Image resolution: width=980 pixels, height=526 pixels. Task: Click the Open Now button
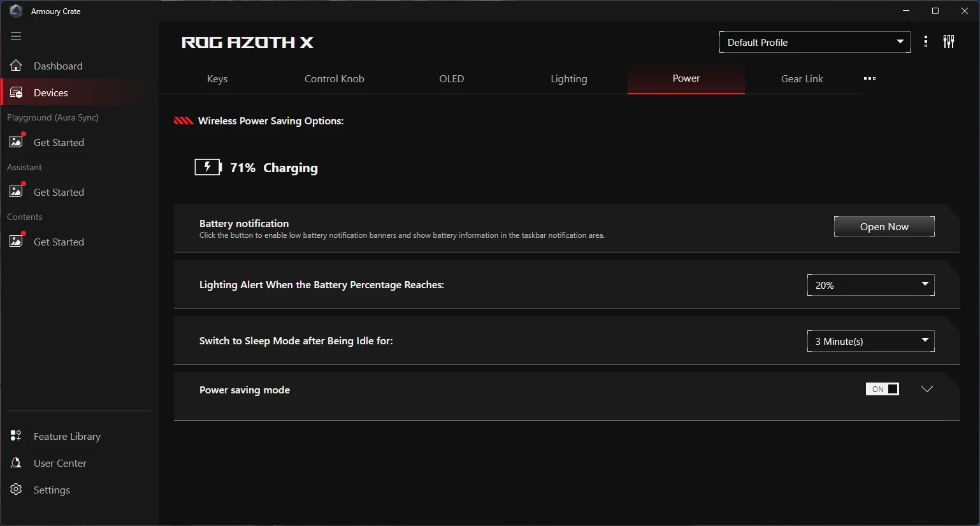pos(884,226)
